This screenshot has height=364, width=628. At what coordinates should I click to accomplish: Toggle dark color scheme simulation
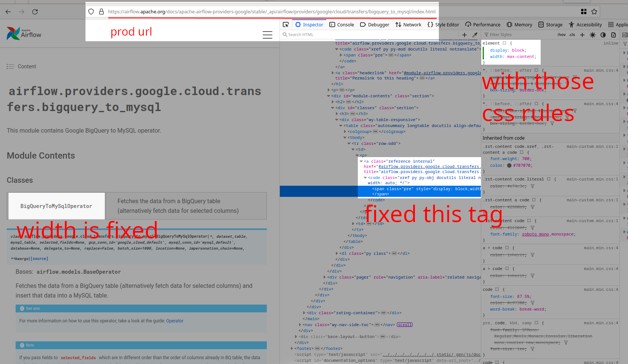pyautogui.click(x=603, y=35)
